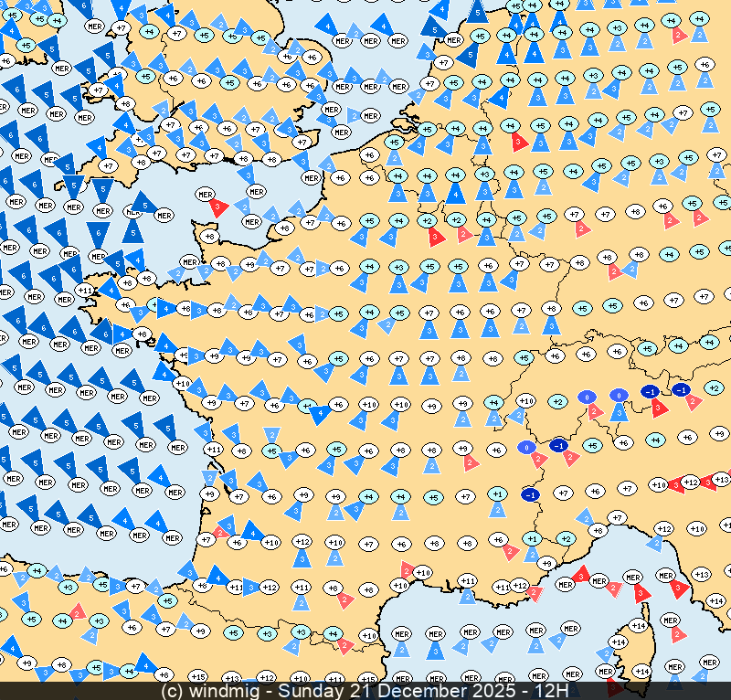Click the light blue +2 label right of the -1 markers
Image resolution: width=731 pixels, height=700 pixels.
click(x=715, y=388)
